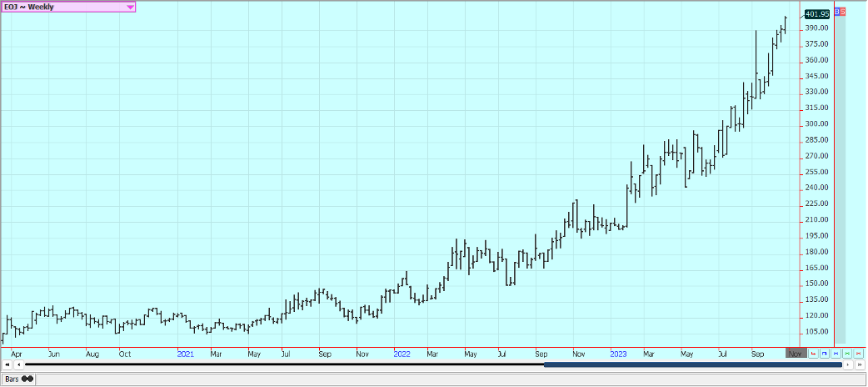Jump to chart start with double-left arrow
Image resolution: width=868 pixels, height=387 pixels.
click(x=7, y=364)
